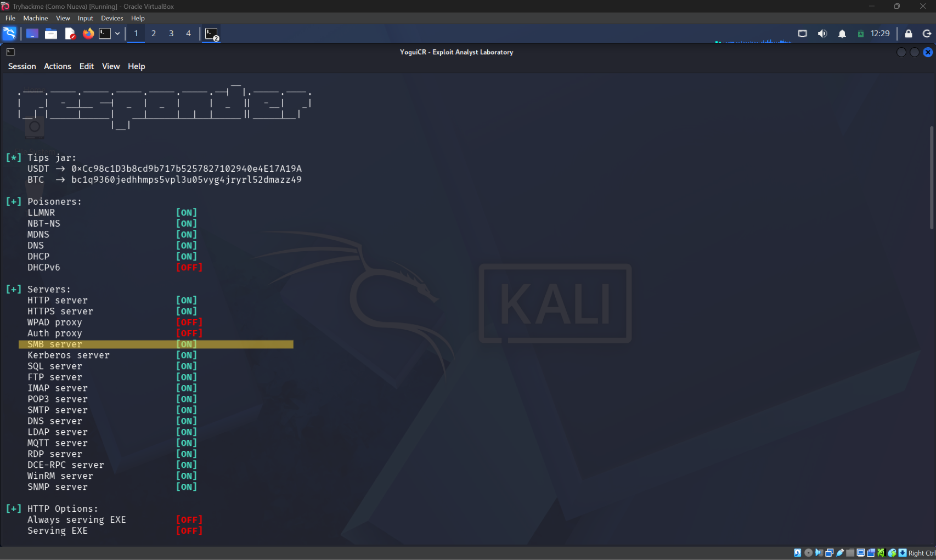This screenshot has width=936, height=560.
Task: Click the battery power icon in the panel
Action: pyautogui.click(x=860, y=33)
